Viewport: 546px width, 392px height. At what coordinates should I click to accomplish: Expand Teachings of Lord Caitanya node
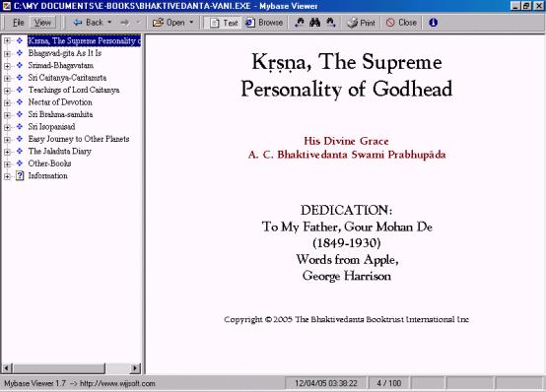pyautogui.click(x=7, y=91)
